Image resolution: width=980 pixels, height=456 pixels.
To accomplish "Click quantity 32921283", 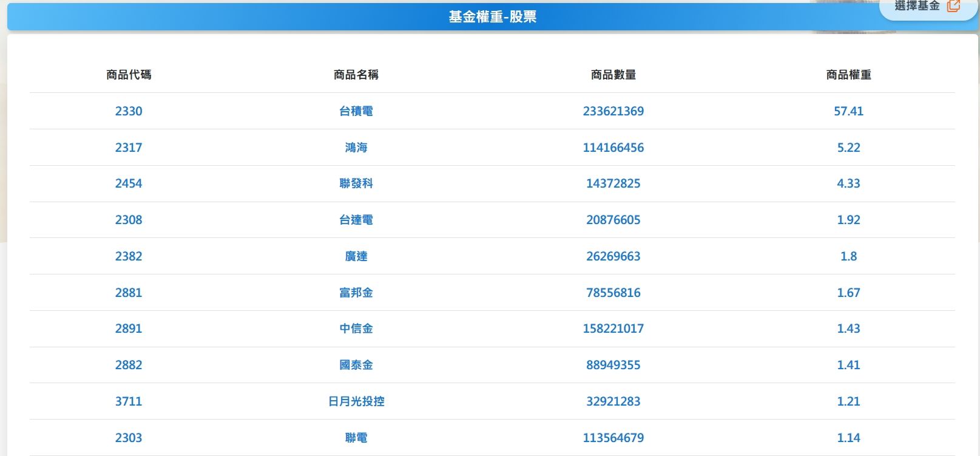I will click(613, 401).
